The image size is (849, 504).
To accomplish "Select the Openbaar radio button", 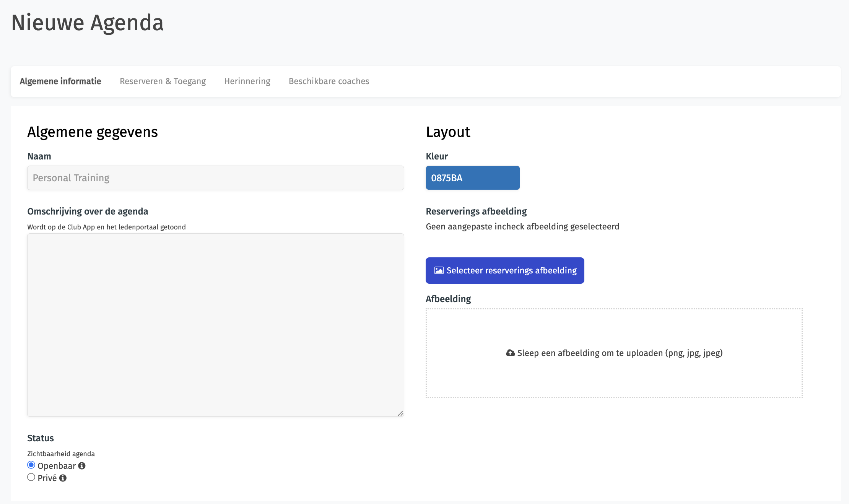I will click(31, 465).
